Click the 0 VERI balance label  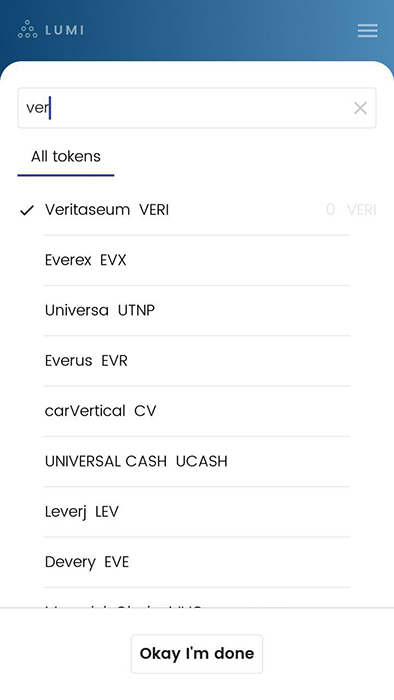(x=351, y=209)
